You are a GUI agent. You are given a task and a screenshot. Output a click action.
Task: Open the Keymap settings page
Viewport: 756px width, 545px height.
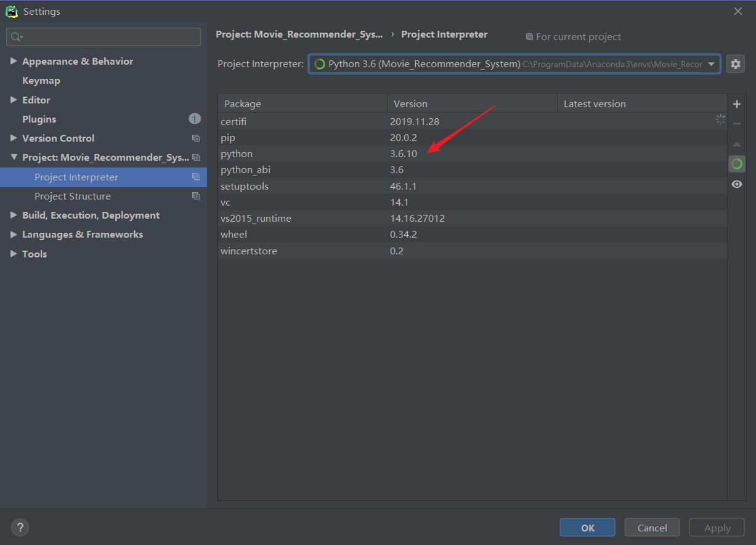[x=41, y=81]
